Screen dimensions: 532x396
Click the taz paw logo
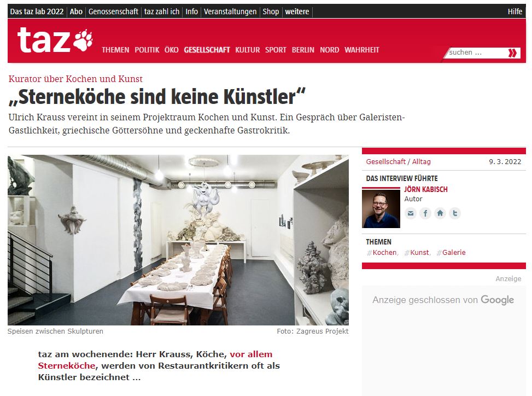pyautogui.click(x=55, y=40)
